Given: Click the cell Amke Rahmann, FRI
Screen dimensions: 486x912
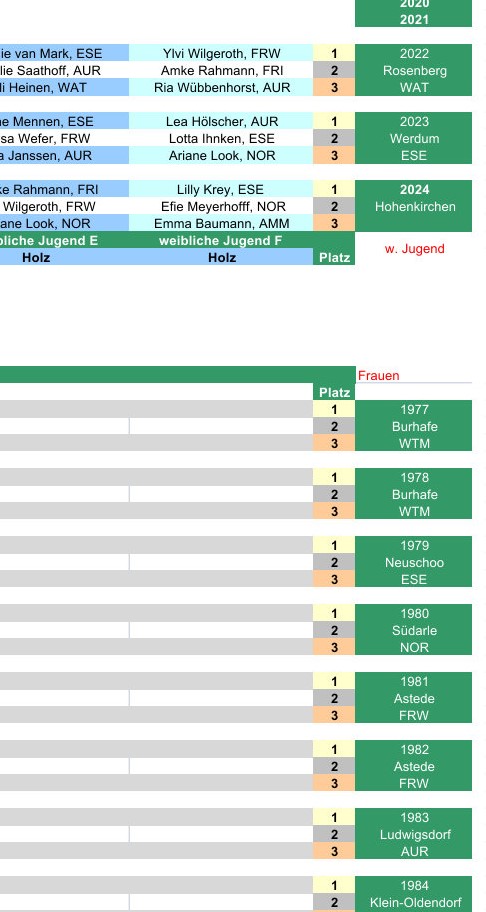Looking at the screenshot, I should coord(221,70).
